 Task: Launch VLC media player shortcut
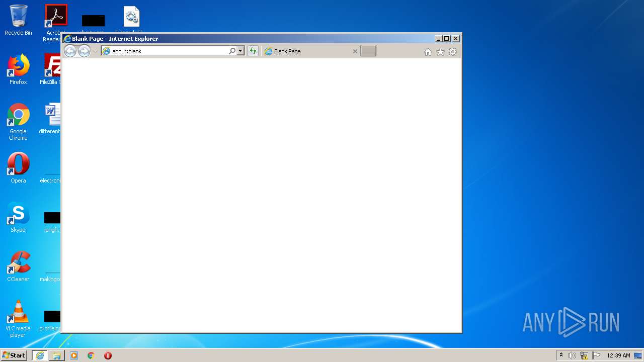pyautogui.click(x=18, y=319)
